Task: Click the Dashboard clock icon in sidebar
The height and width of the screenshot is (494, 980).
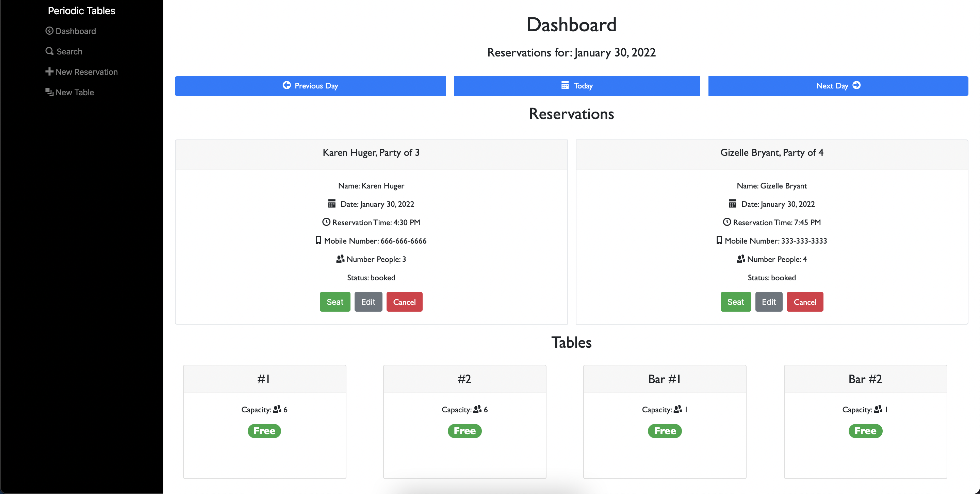Action: pos(49,31)
